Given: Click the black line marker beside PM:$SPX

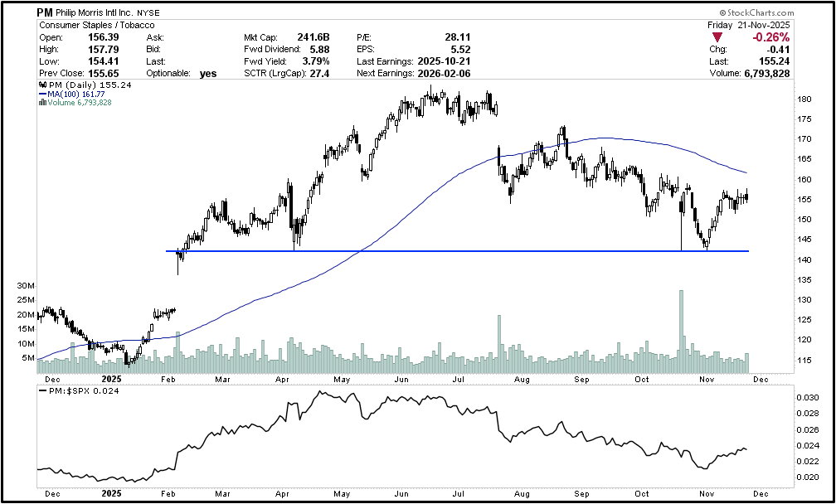Looking at the screenshot, I should point(43,391).
